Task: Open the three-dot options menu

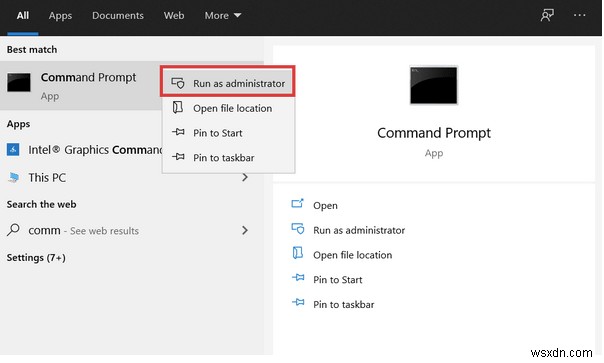Action: tap(579, 15)
